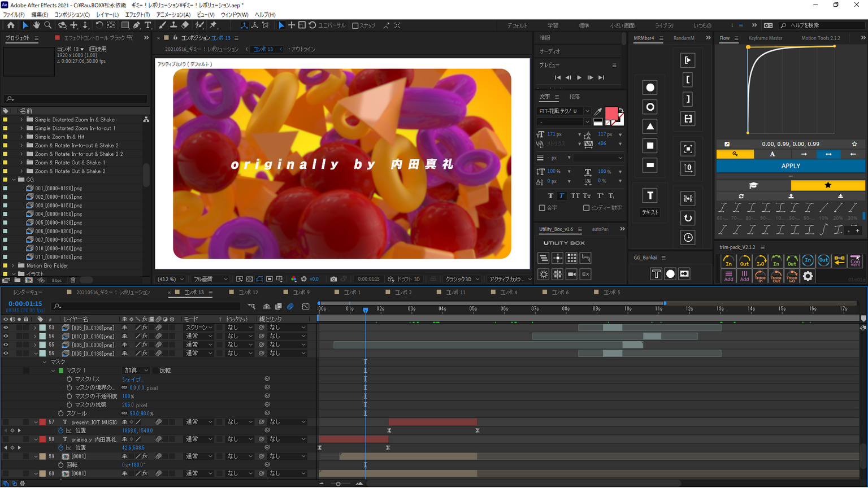Switch to the コンポ 12 timeline tab
This screenshot has width=868, height=488.
pos(248,293)
